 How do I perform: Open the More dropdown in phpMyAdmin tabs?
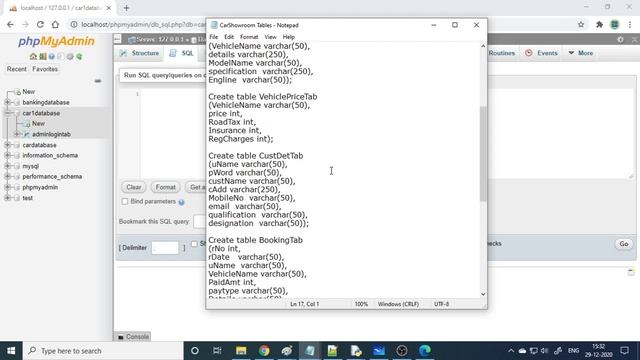click(x=581, y=53)
